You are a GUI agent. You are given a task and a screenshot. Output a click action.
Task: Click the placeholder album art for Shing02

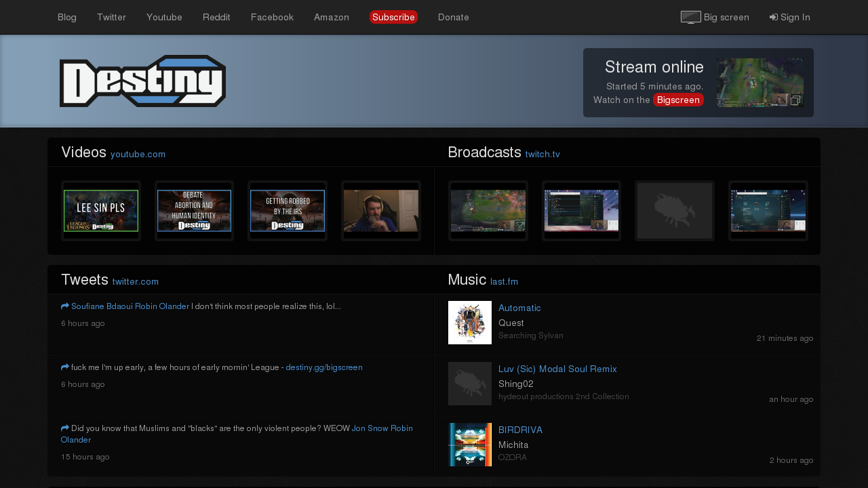(470, 384)
